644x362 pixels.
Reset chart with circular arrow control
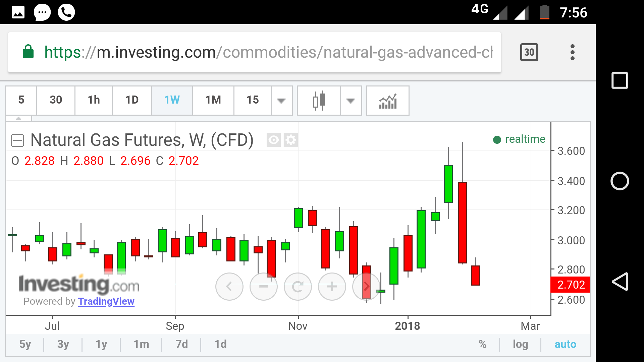[x=298, y=287]
